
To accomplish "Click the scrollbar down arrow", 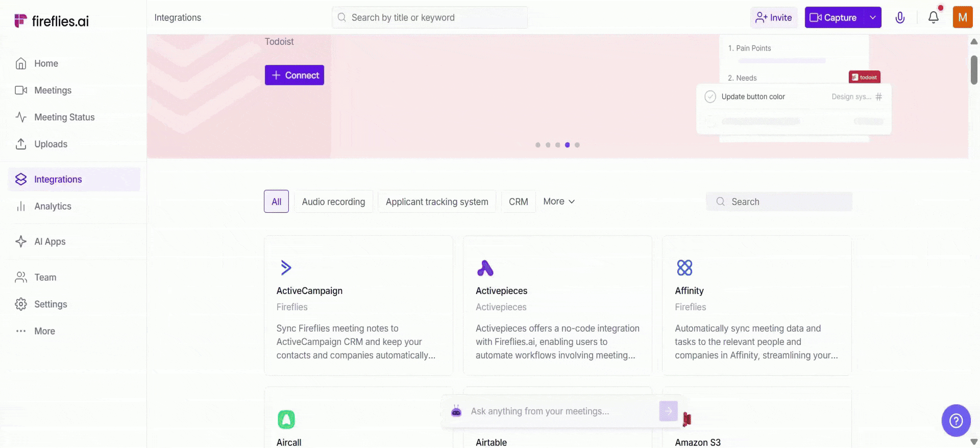I will tap(974, 442).
